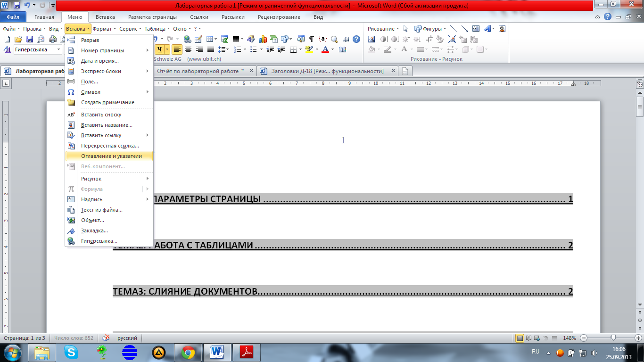Click the Zoom magnifier icon in toolbar

(334, 39)
